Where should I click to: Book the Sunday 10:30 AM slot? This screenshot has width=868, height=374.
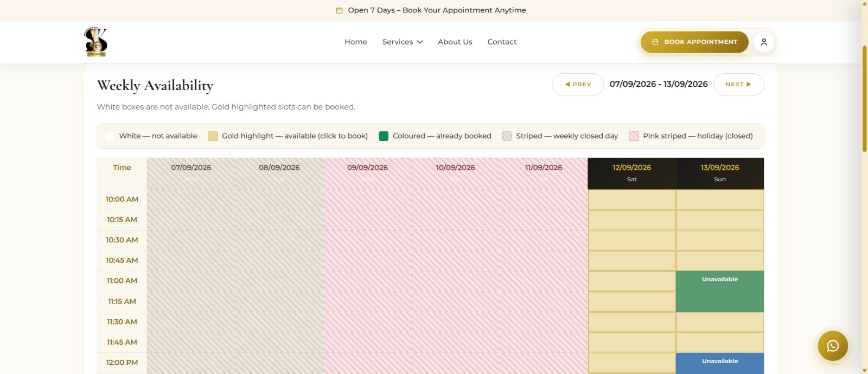coord(720,240)
